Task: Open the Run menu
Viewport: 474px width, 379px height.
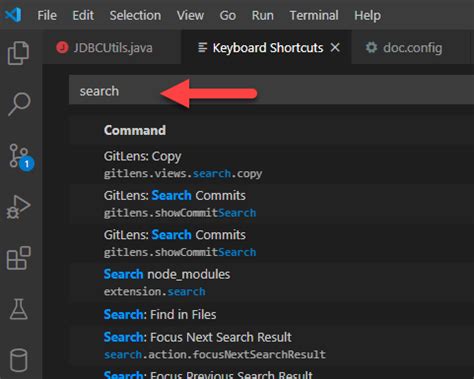Action: 263,15
